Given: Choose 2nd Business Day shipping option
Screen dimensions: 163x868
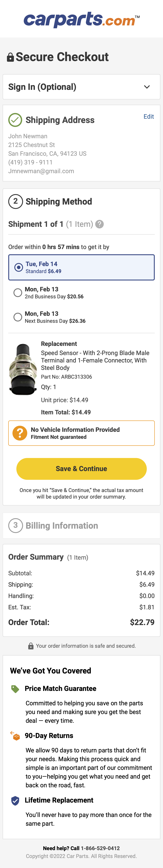Looking at the screenshot, I should point(18,293).
